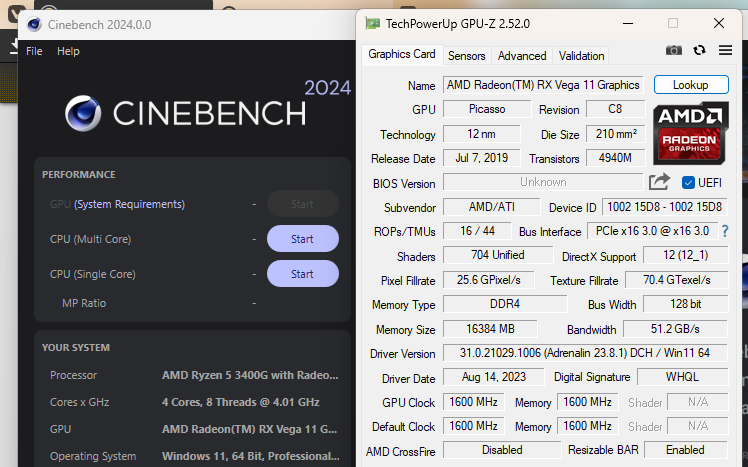This screenshot has height=467, width=748.
Task: Toggle the UEFI checkbox
Action: coord(688,183)
